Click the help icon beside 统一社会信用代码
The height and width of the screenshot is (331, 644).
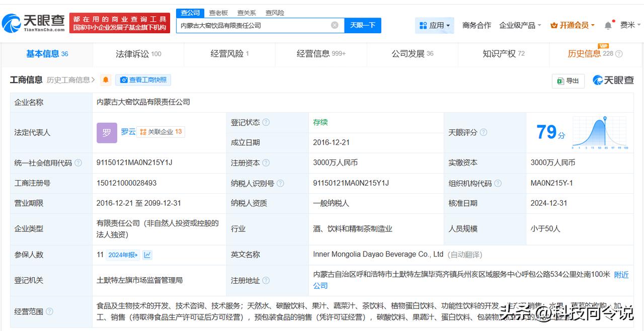pos(78,163)
